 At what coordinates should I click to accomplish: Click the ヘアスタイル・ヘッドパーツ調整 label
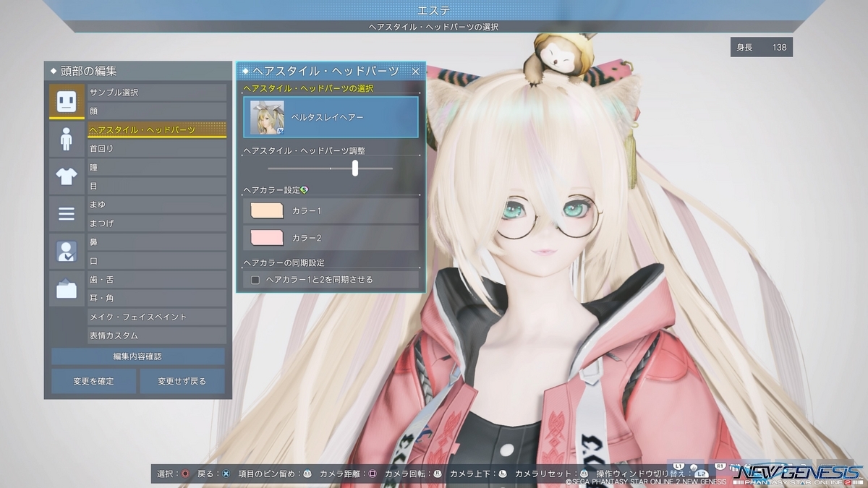[304, 151]
